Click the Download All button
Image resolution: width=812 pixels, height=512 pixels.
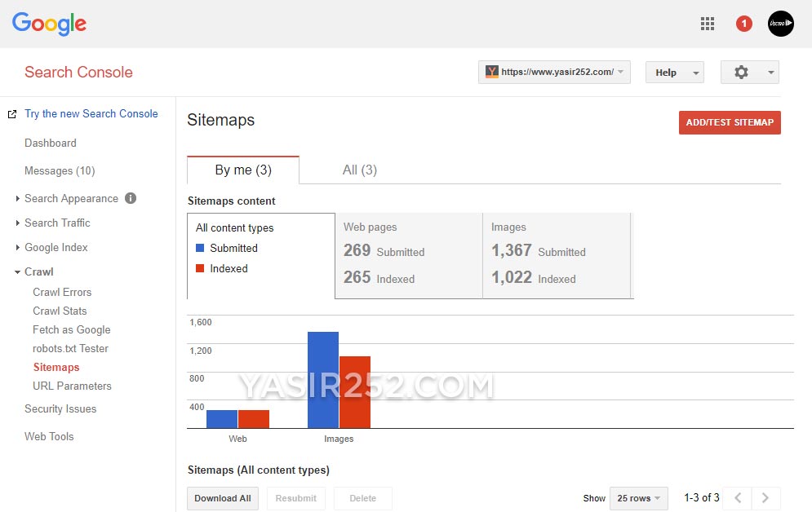pyautogui.click(x=222, y=498)
